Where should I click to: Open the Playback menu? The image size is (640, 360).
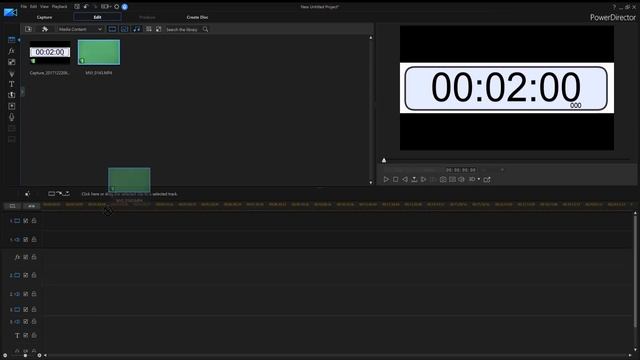click(60, 7)
